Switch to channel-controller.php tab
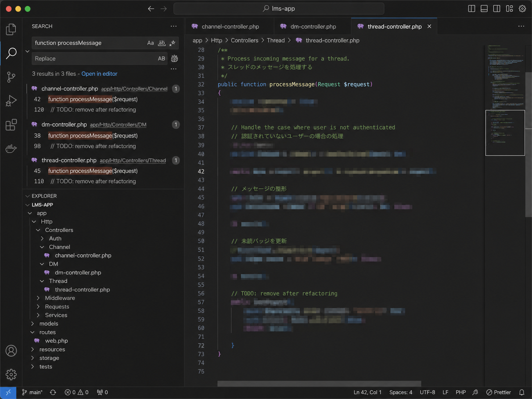Image resolution: width=532 pixels, height=399 pixels. (230, 26)
